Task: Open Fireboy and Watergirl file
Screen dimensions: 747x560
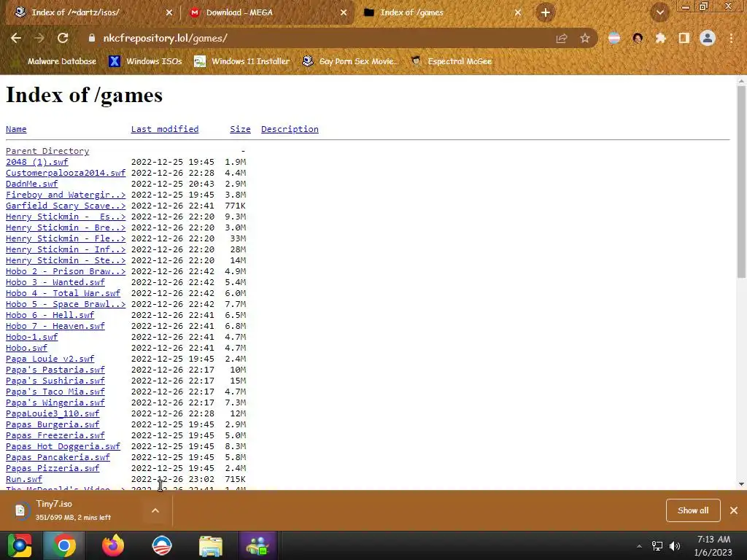Action: click(x=66, y=195)
